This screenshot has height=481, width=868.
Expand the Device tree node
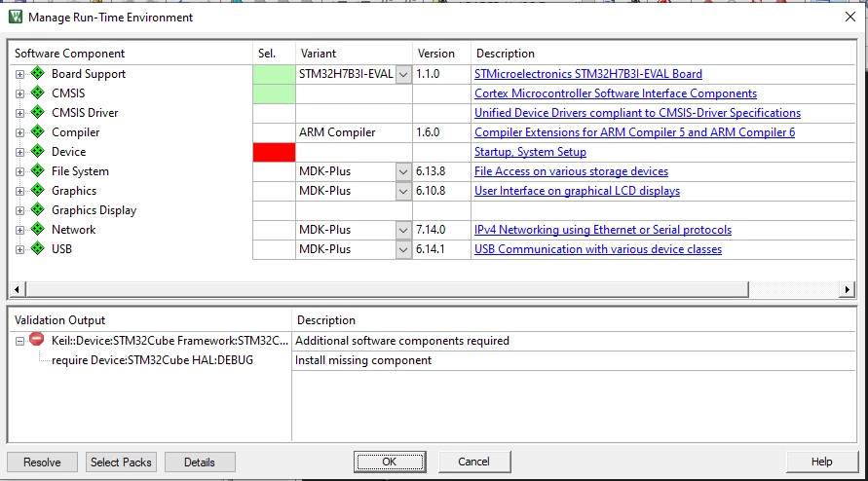19,152
